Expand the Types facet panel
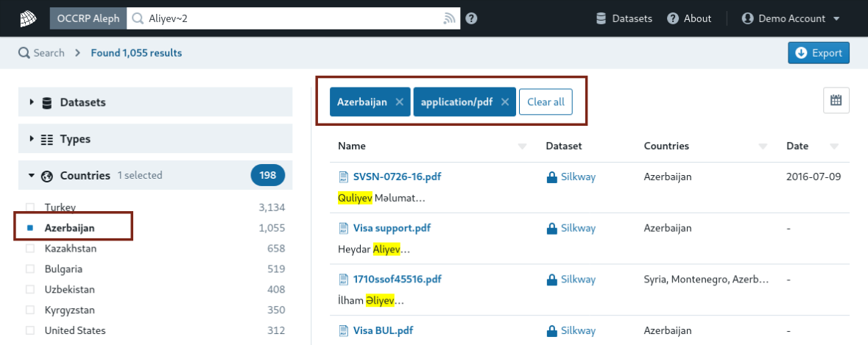 (155, 139)
